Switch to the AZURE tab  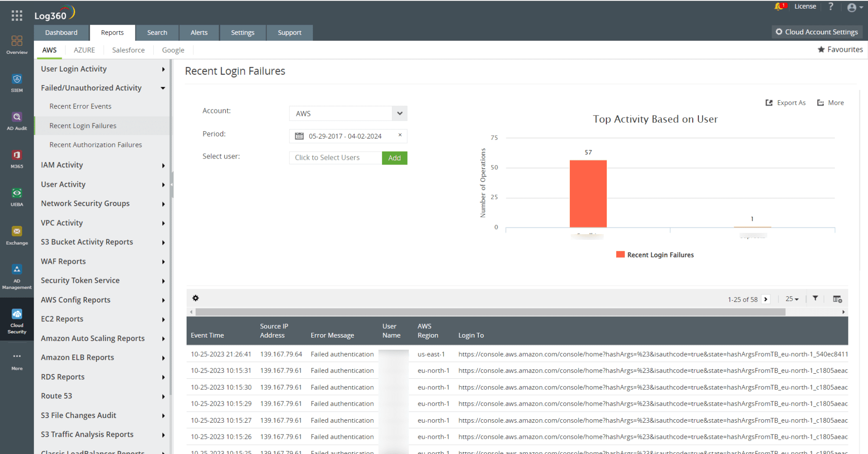[84, 50]
